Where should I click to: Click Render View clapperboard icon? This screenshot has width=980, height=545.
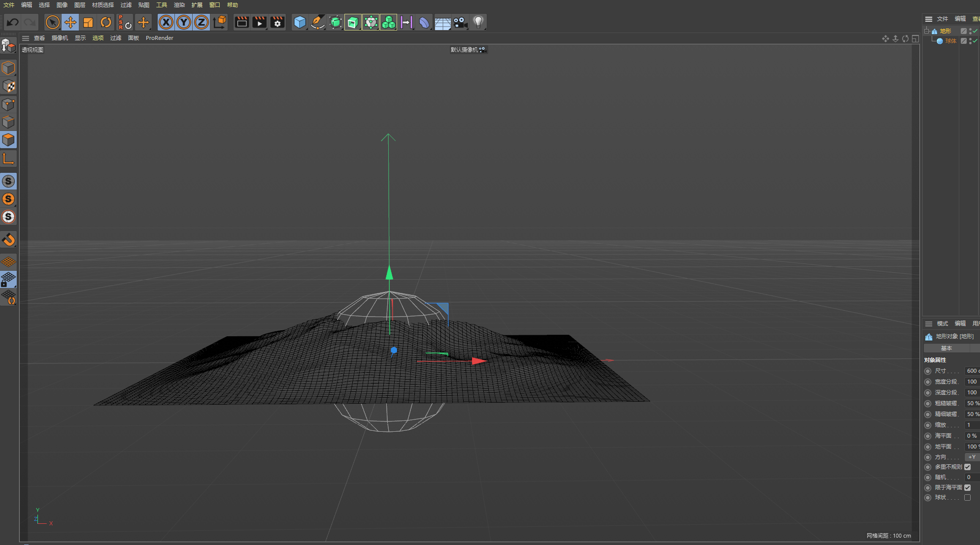coord(241,22)
